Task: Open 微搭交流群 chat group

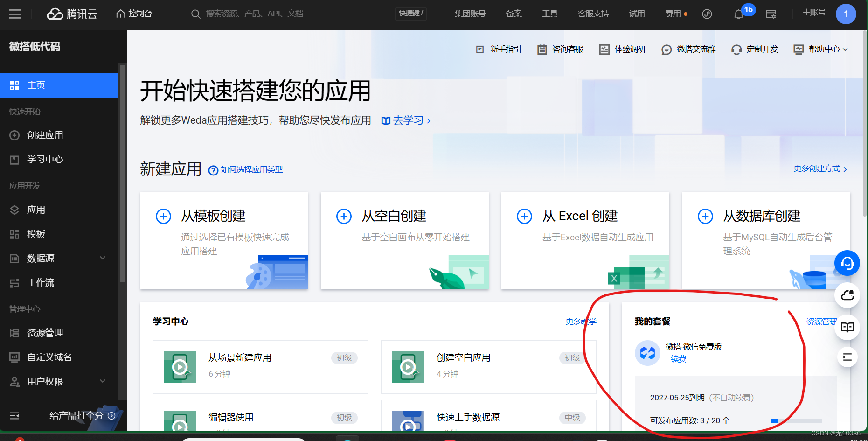Action: [x=688, y=49]
